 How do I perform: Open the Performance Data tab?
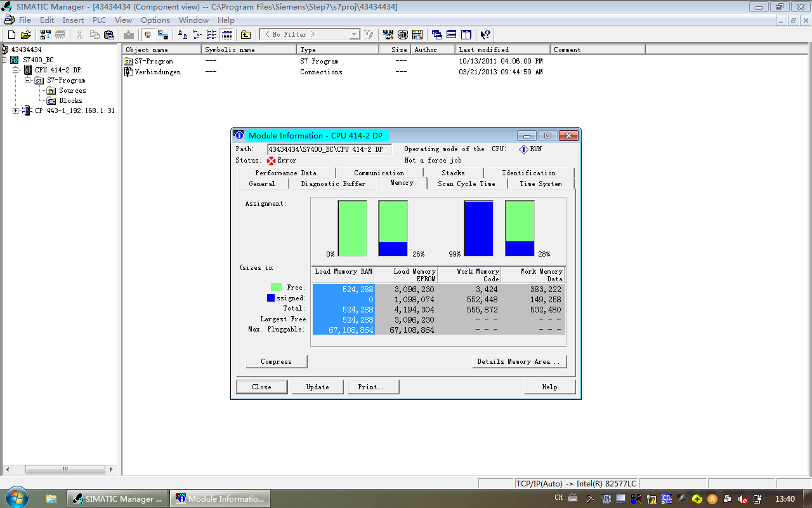click(286, 173)
